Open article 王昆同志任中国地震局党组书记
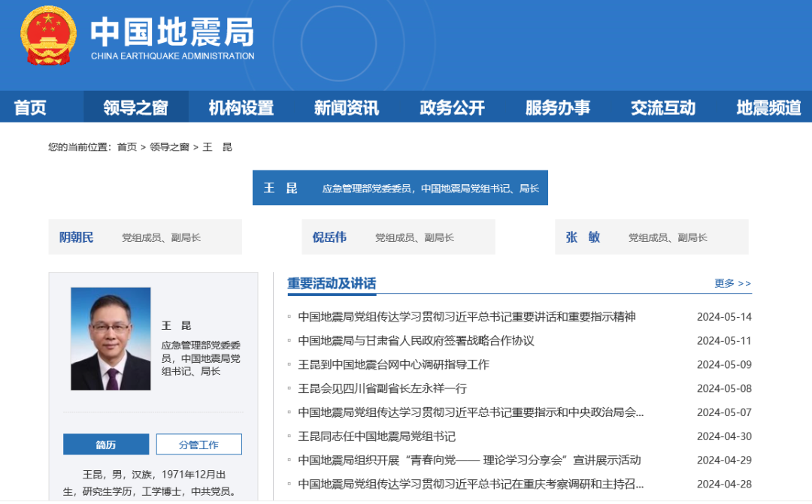This screenshot has width=812, height=504. click(x=377, y=436)
